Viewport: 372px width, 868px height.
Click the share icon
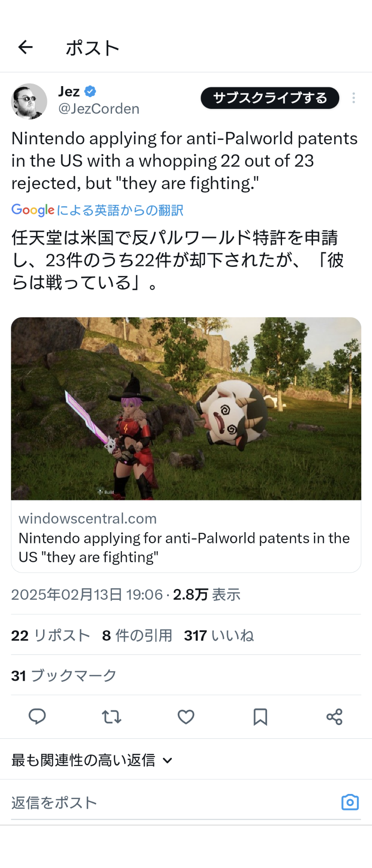[335, 716]
